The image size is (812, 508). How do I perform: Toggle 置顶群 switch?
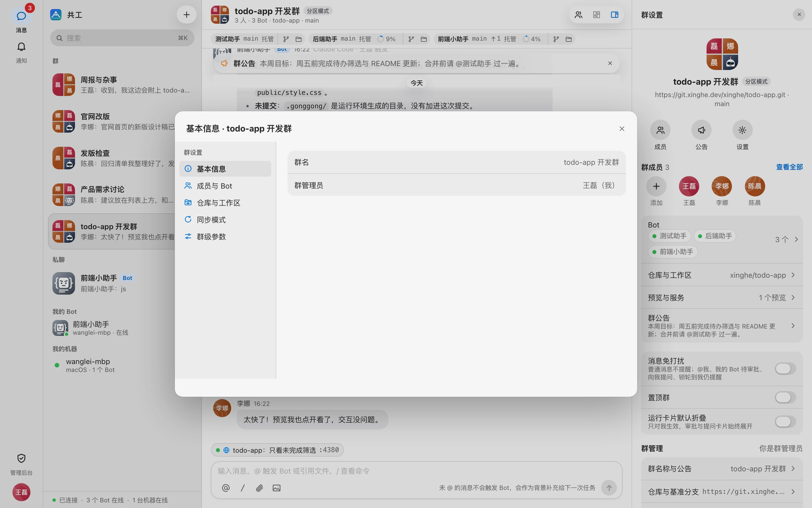tap(785, 397)
